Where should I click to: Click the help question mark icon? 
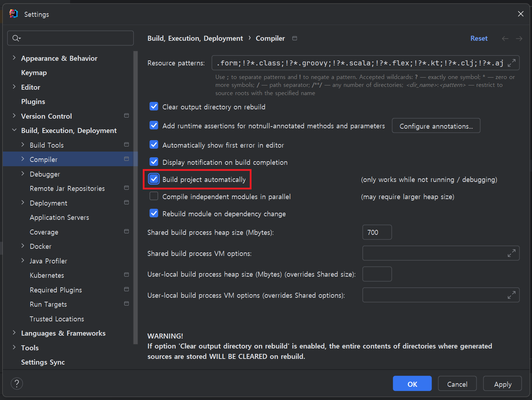click(16, 383)
